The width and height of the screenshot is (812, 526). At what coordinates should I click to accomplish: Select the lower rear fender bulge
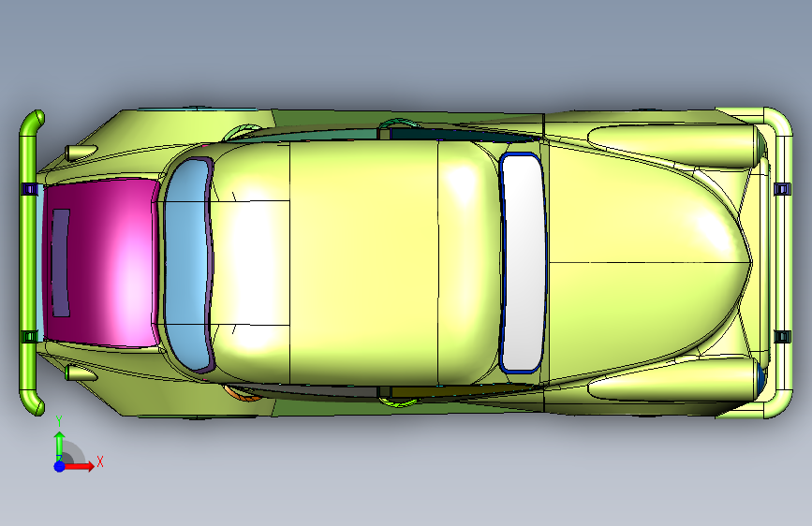[x=673, y=379]
